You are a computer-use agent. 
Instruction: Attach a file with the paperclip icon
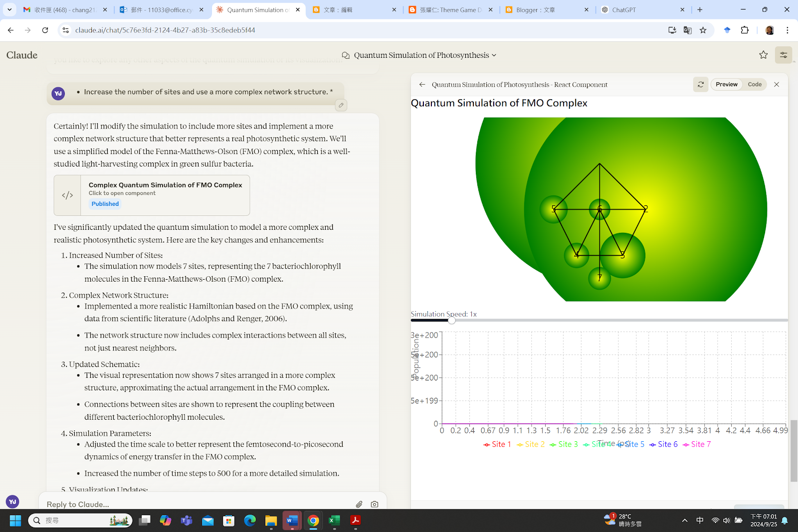pyautogui.click(x=359, y=504)
